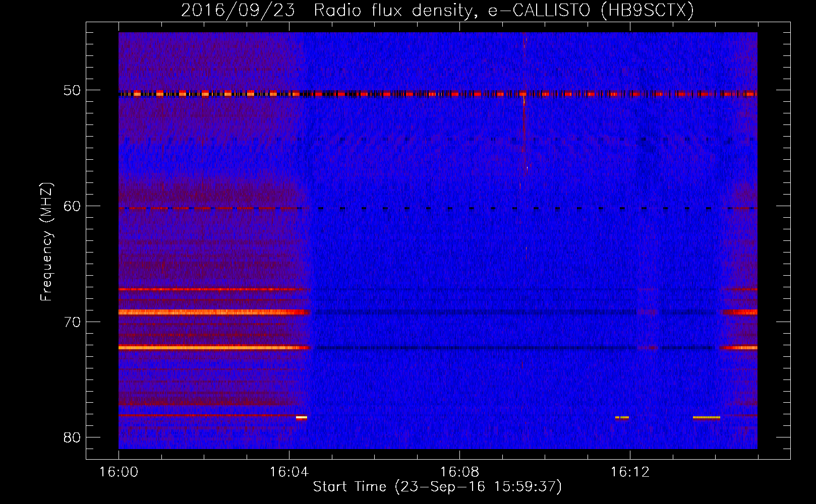Click the bright orange band near 72 MHz
Image resolution: width=816 pixels, height=504 pixels.
pyautogui.click(x=215, y=347)
